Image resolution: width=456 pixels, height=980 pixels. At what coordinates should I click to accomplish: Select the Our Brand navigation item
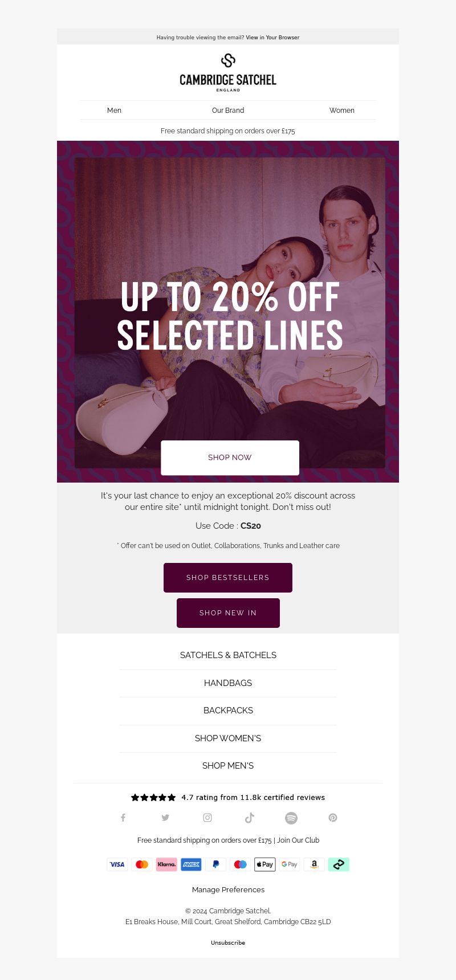(x=228, y=111)
